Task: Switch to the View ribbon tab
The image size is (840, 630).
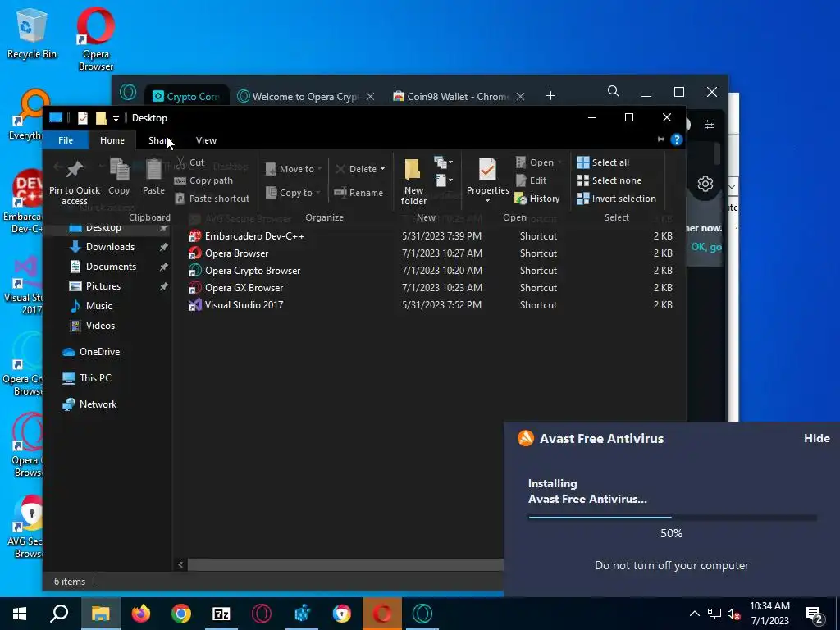Action: point(206,140)
